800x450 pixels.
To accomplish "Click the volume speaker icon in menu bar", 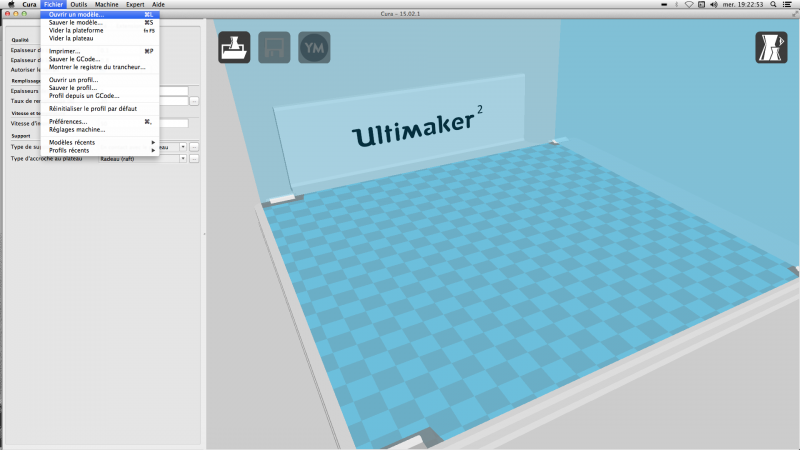I will (x=713, y=4).
